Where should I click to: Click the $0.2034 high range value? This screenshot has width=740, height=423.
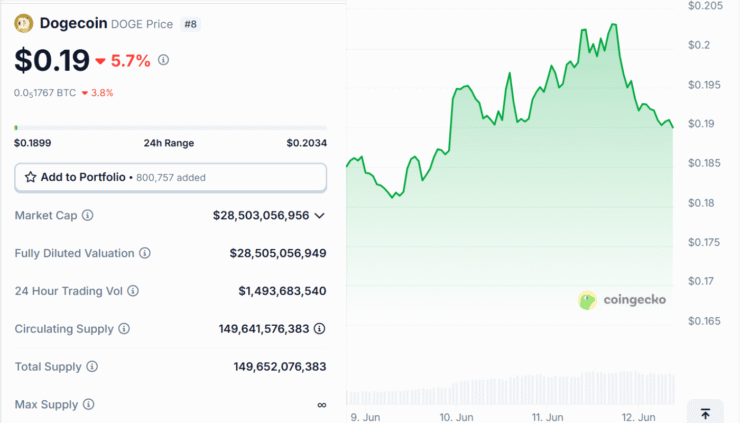(x=307, y=143)
